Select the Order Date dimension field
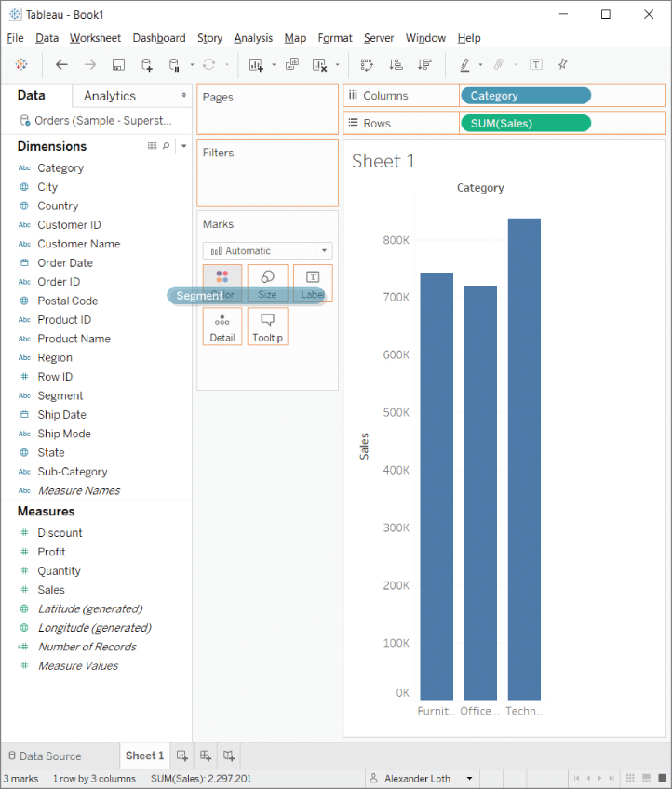 point(65,263)
